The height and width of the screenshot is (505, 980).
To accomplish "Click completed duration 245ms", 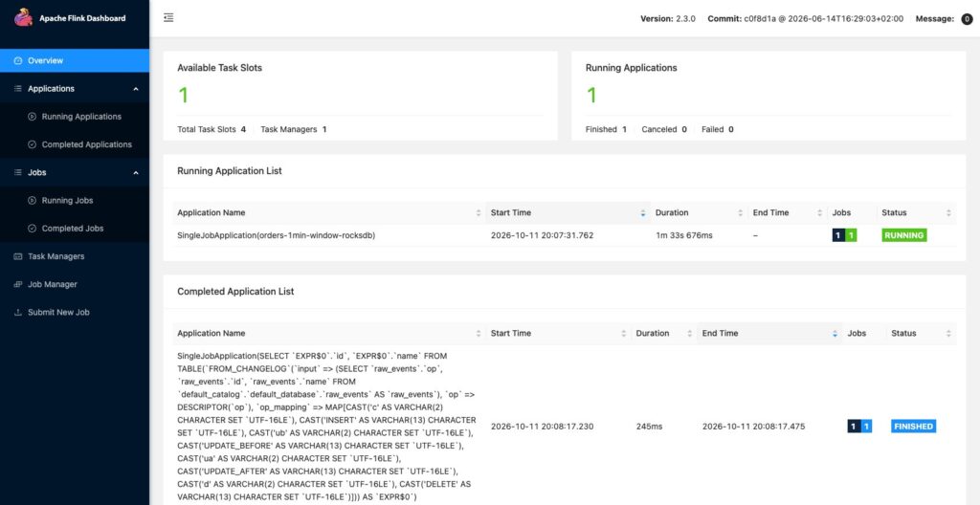I will (649, 427).
